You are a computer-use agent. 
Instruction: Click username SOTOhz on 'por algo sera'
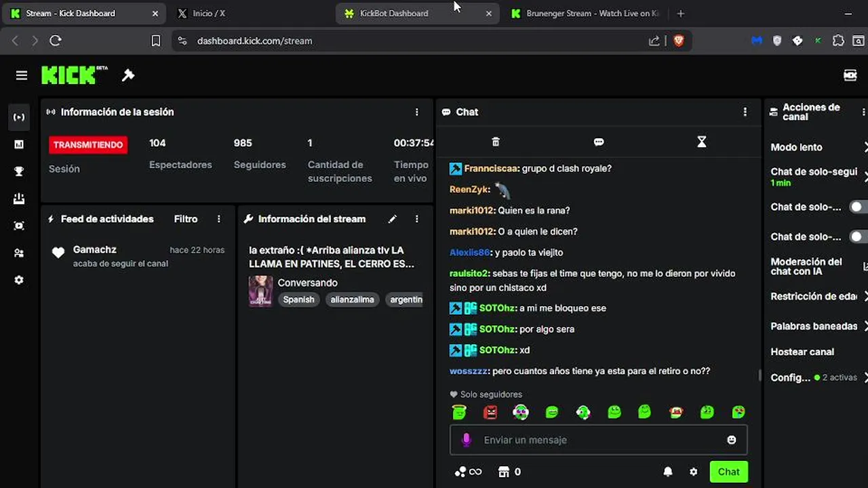[x=498, y=329]
